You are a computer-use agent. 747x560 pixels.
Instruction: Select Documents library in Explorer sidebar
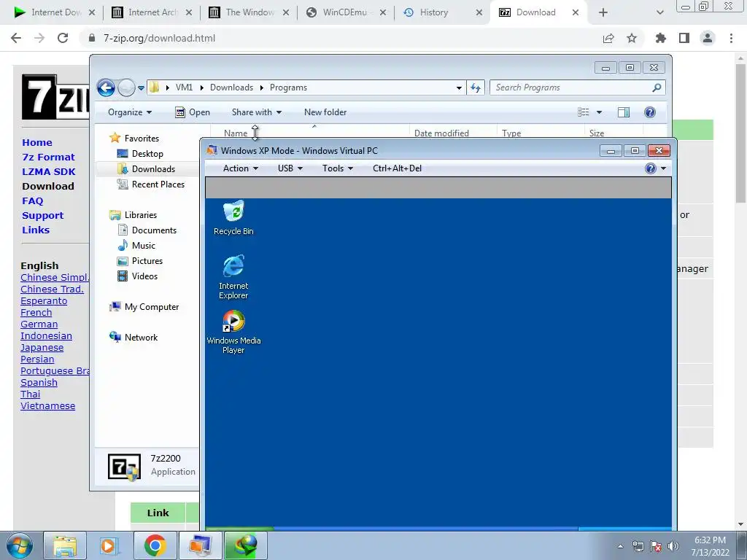(x=154, y=230)
